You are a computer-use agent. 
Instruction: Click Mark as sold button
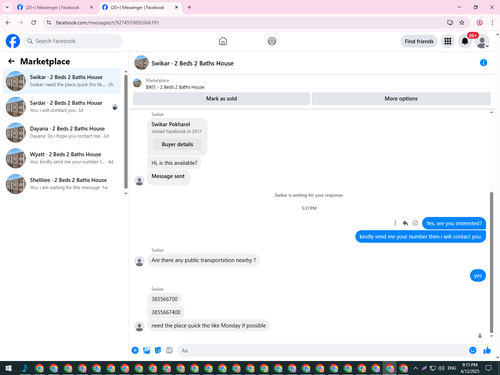(221, 98)
